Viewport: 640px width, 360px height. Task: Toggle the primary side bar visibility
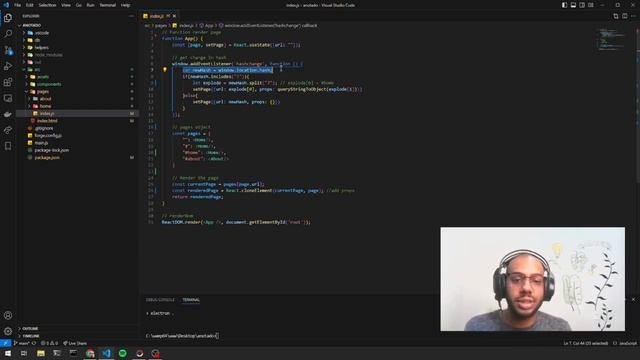tap(564, 5)
